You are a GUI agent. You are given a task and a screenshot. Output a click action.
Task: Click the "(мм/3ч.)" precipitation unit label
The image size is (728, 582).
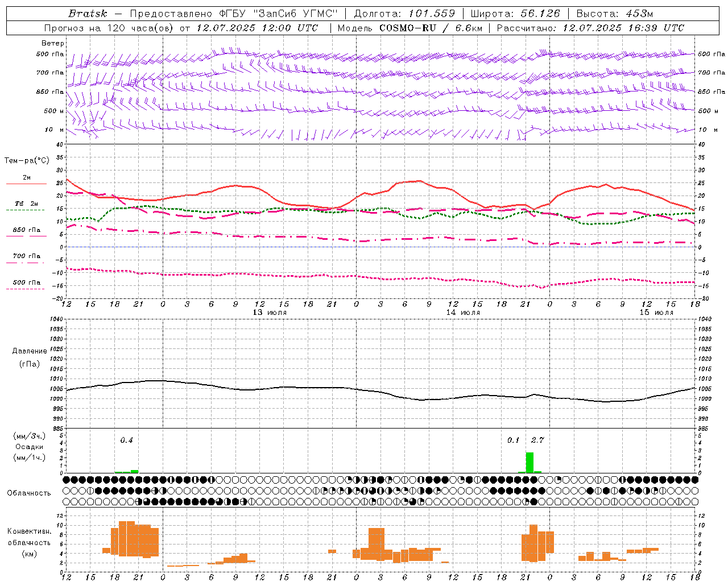tap(29, 436)
